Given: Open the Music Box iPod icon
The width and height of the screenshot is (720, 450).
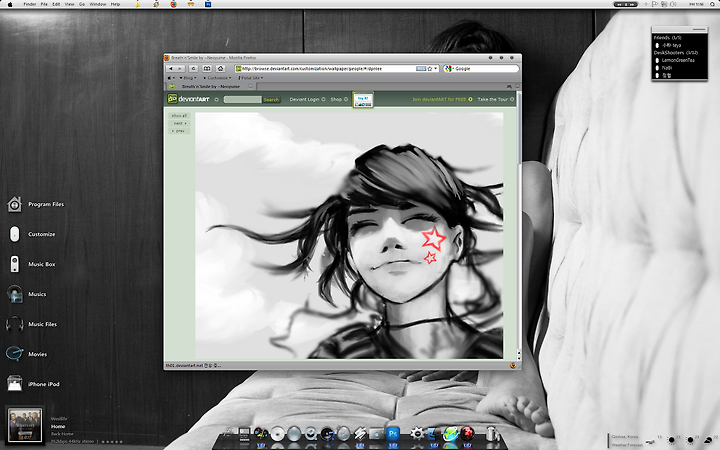Looking at the screenshot, I should [x=14, y=264].
